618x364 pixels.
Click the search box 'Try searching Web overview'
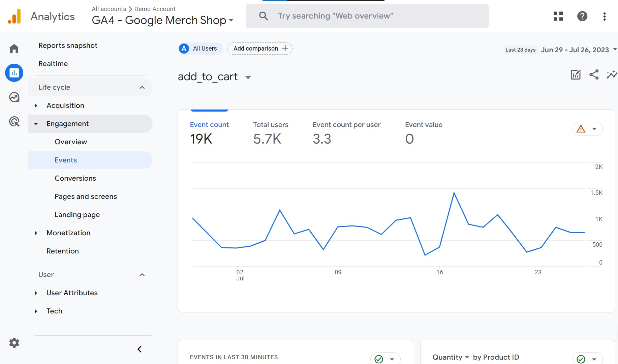tap(367, 16)
